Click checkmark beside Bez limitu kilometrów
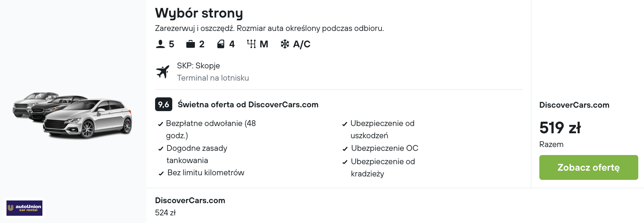Screen dimensions: 644x223 [x=161, y=173]
